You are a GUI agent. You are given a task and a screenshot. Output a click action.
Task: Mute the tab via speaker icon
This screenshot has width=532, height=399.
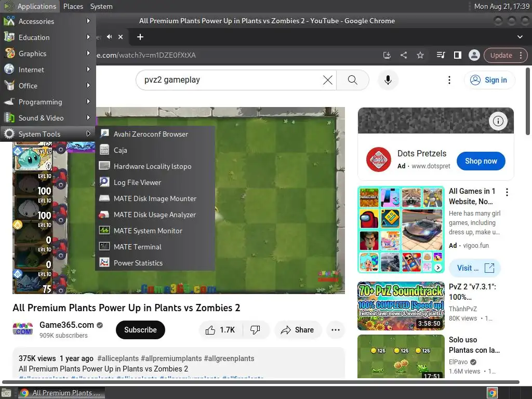pos(109,37)
